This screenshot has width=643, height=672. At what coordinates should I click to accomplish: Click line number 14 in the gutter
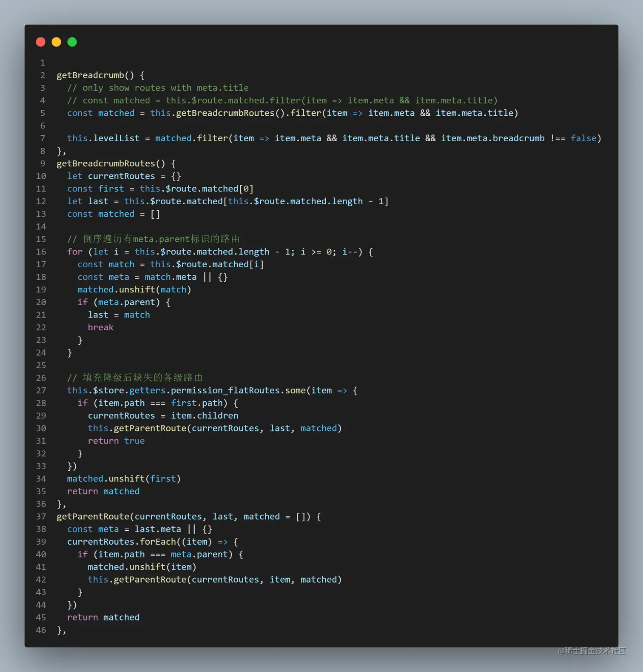pyautogui.click(x=41, y=226)
